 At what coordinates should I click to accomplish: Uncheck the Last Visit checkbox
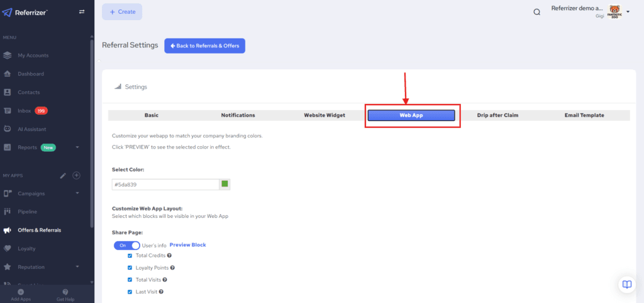130,292
